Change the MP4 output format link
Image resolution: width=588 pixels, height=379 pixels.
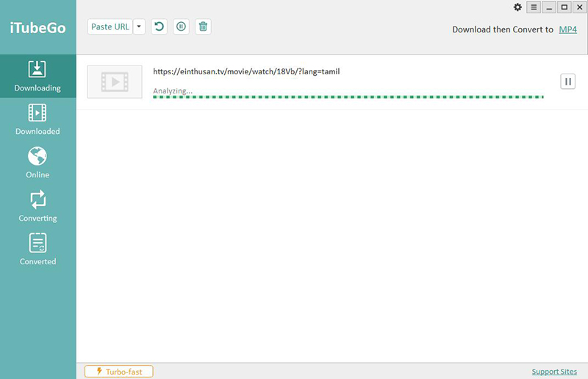point(567,29)
